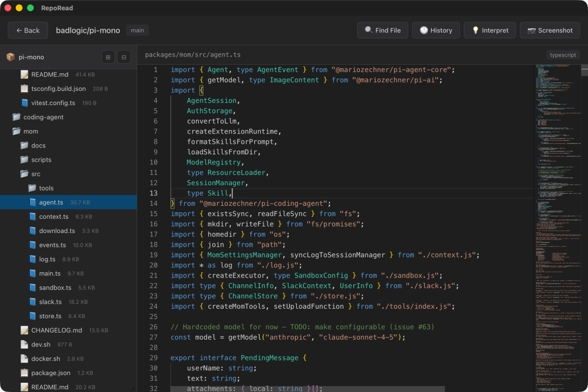Image resolution: width=588 pixels, height=392 pixels.
Task: Click the packages/mom/src/agent.ts file path
Action: point(193,55)
